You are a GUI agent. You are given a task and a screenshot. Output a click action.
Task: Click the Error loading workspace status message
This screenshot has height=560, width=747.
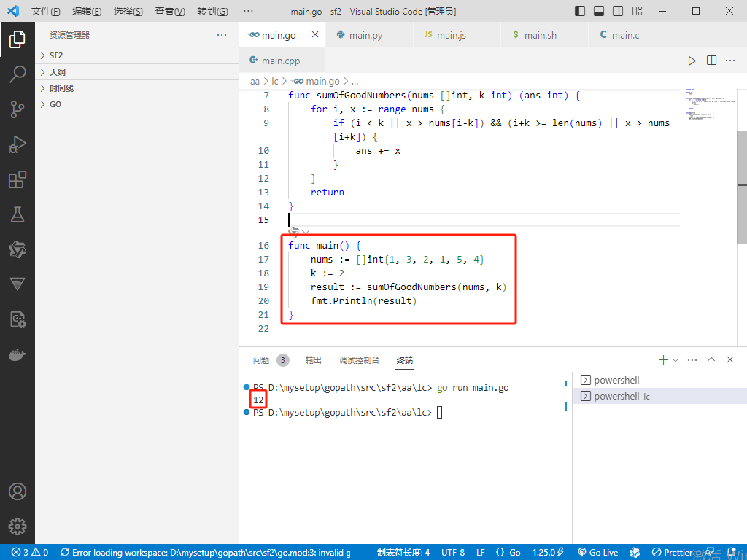point(206,553)
